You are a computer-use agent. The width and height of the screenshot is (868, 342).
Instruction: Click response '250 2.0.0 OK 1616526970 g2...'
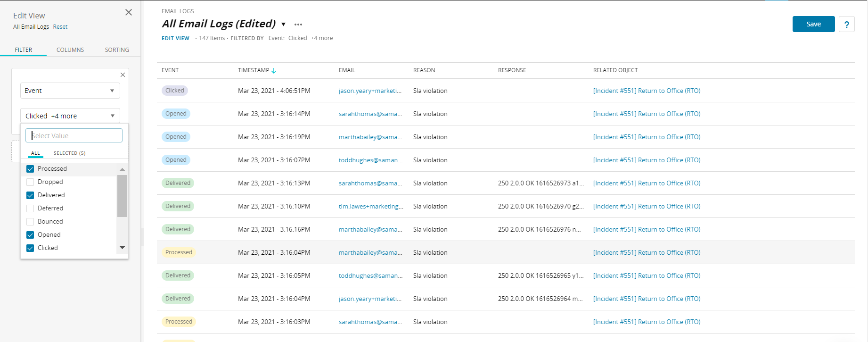(x=541, y=206)
